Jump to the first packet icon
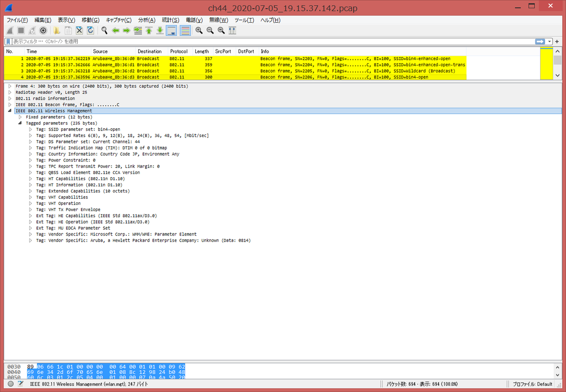Screen dimensions: 566x392 [x=149, y=31]
